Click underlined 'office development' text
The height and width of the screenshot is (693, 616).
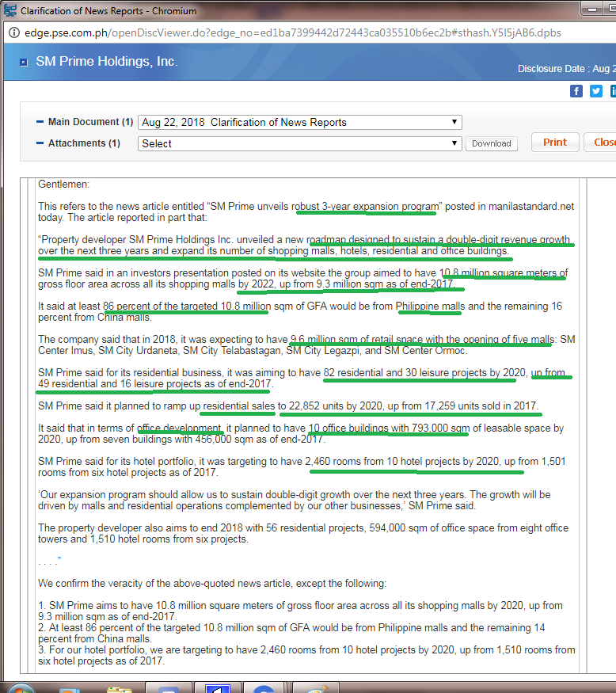(179, 428)
